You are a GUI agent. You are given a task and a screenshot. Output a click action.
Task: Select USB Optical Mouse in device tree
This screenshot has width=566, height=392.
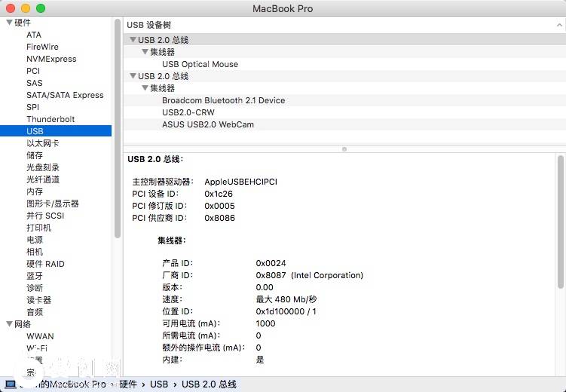pyautogui.click(x=200, y=64)
